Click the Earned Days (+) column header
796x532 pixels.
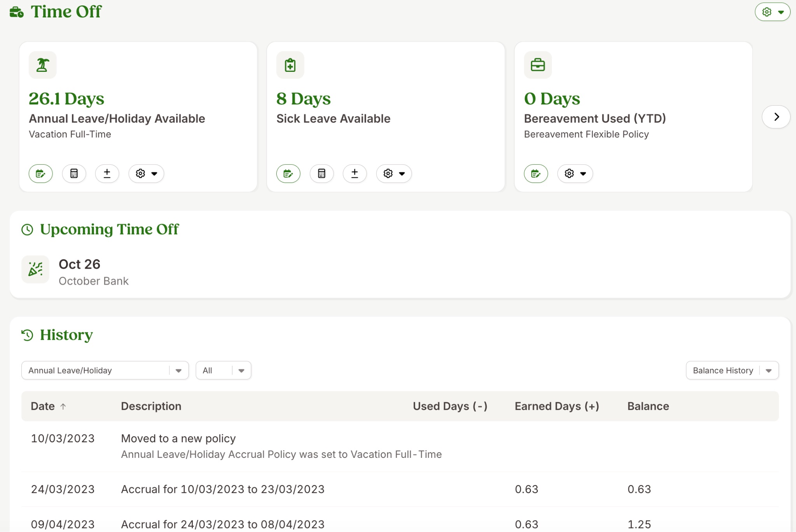[x=557, y=406]
